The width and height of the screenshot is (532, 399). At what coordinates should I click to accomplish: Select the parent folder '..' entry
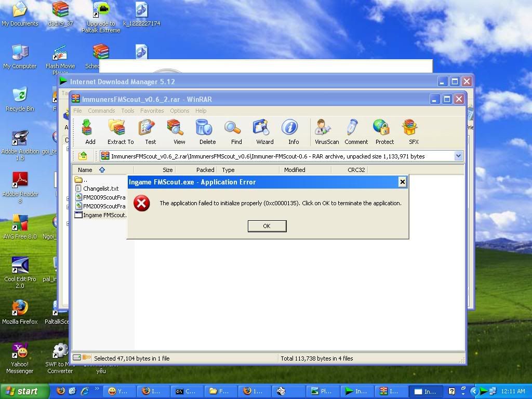81,180
